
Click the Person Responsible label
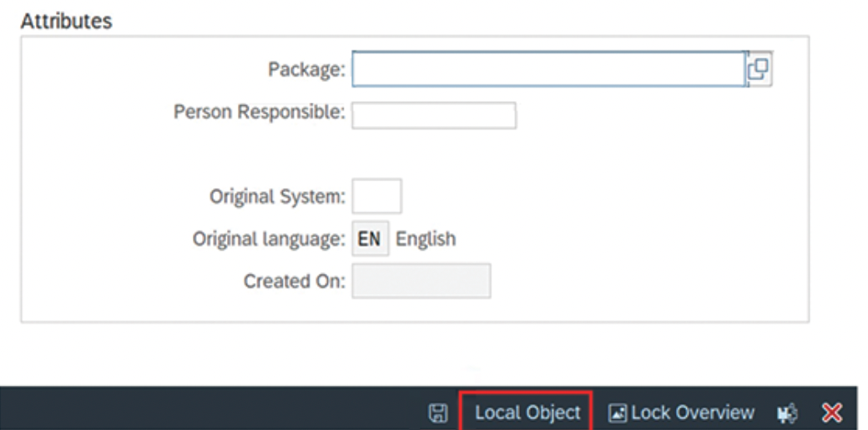[x=259, y=112]
